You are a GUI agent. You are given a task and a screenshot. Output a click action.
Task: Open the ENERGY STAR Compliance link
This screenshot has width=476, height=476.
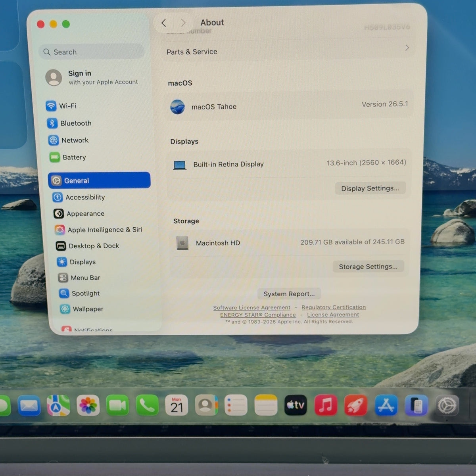(x=258, y=315)
